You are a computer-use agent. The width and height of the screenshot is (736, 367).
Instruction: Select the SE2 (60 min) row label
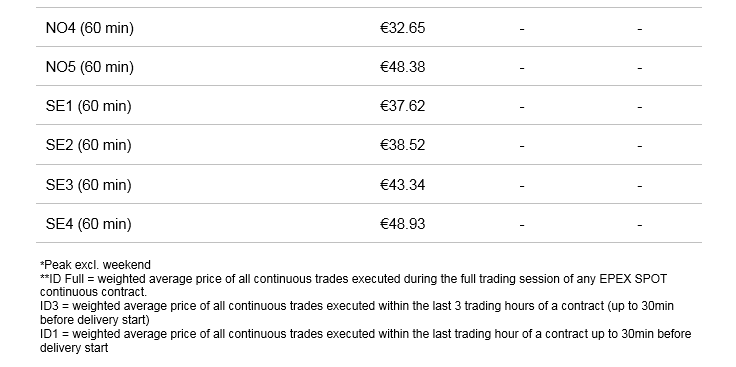point(89,145)
